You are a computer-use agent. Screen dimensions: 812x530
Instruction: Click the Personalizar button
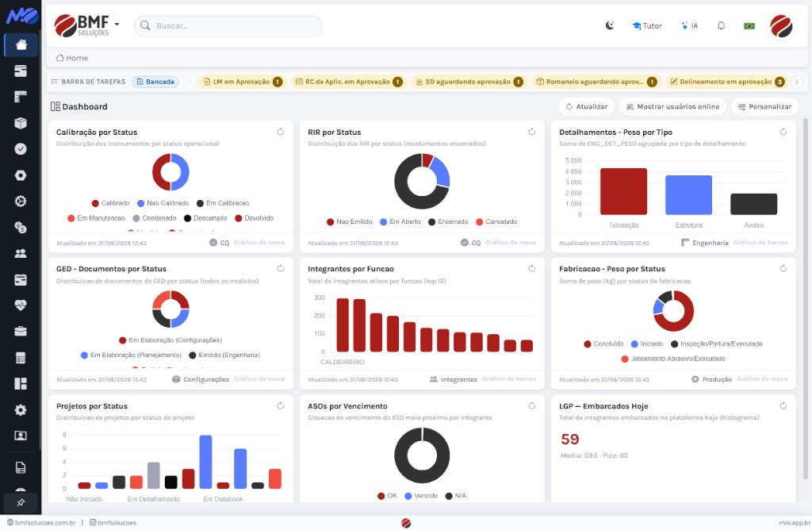(x=764, y=107)
